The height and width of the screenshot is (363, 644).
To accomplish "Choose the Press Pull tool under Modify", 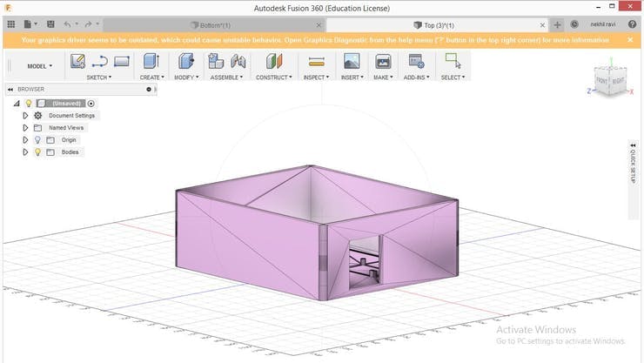I will 186,61.
